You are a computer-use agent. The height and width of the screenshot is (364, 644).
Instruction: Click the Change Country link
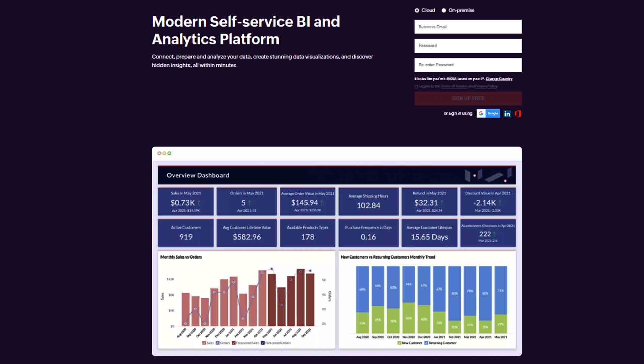(x=499, y=79)
